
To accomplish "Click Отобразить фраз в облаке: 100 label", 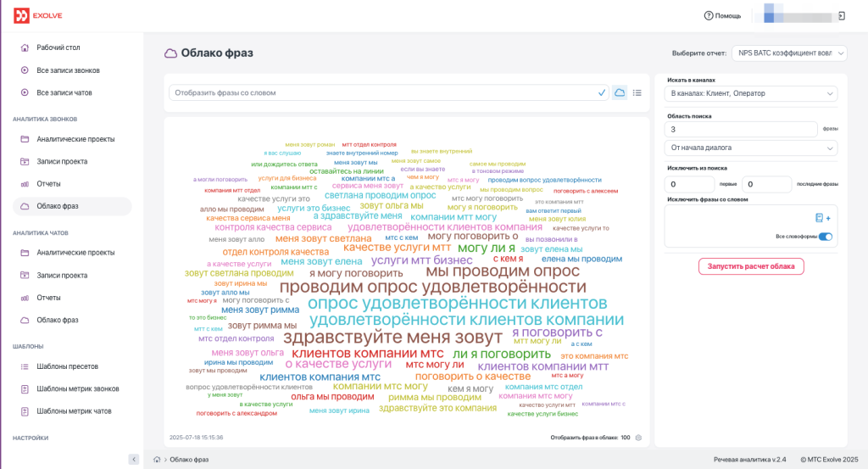I will pos(590,438).
